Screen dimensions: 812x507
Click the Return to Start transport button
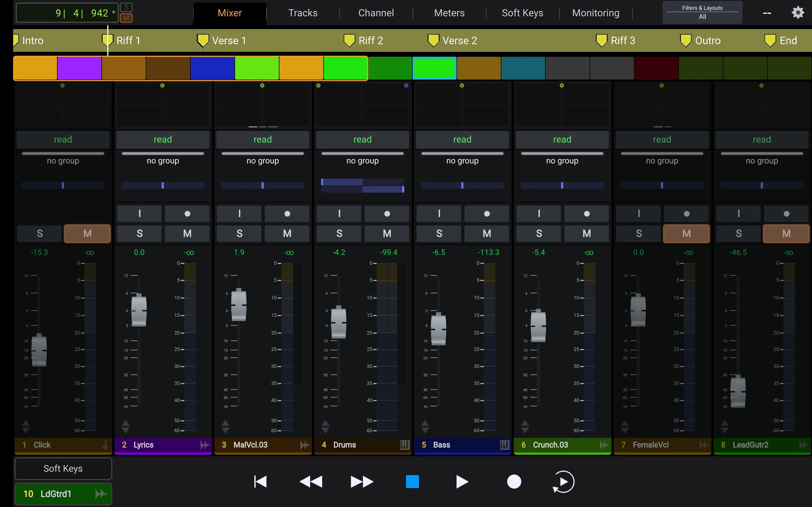[x=260, y=481]
